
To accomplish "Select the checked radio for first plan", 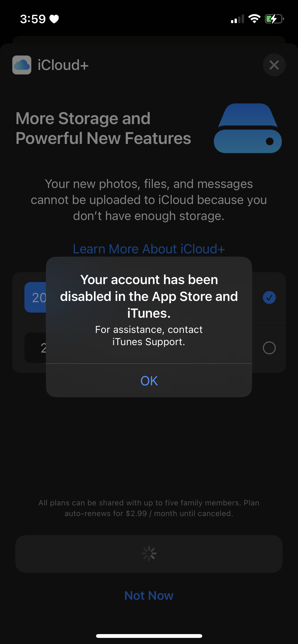I will click(x=269, y=297).
